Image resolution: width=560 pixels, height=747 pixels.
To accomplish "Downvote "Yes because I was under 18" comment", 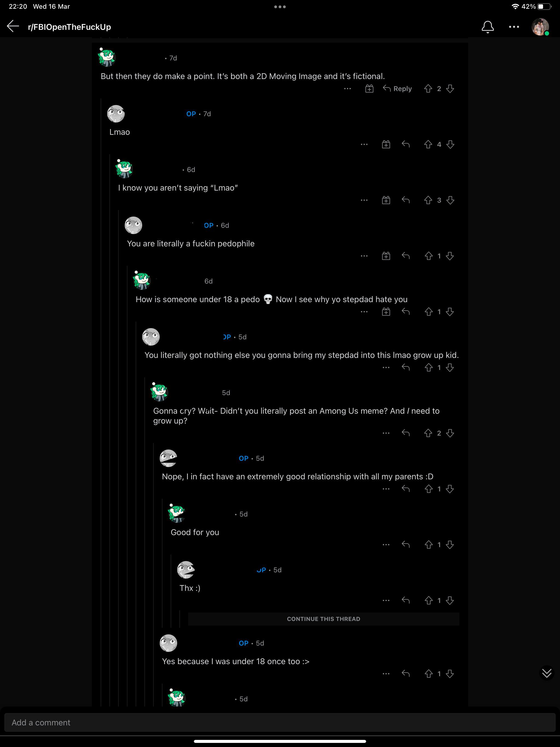I will (x=450, y=674).
